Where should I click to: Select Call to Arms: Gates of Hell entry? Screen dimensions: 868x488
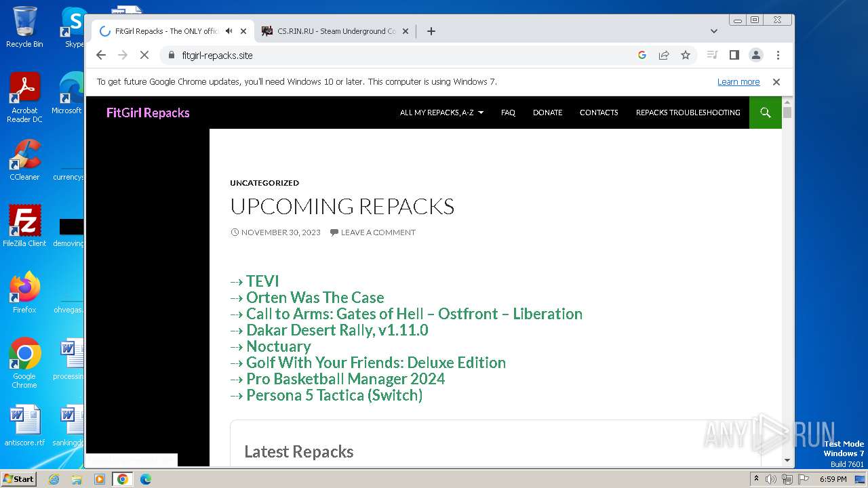click(x=414, y=314)
